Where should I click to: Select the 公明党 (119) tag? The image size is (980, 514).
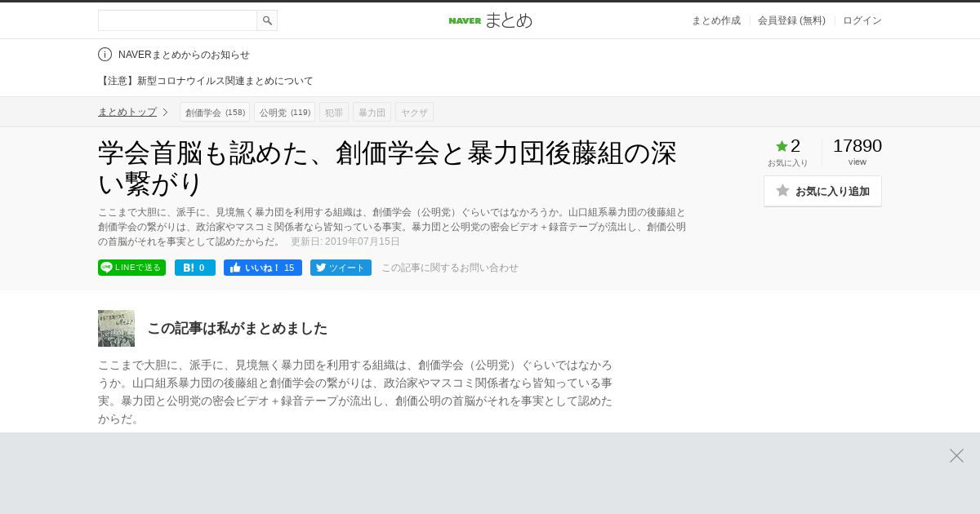click(x=284, y=113)
